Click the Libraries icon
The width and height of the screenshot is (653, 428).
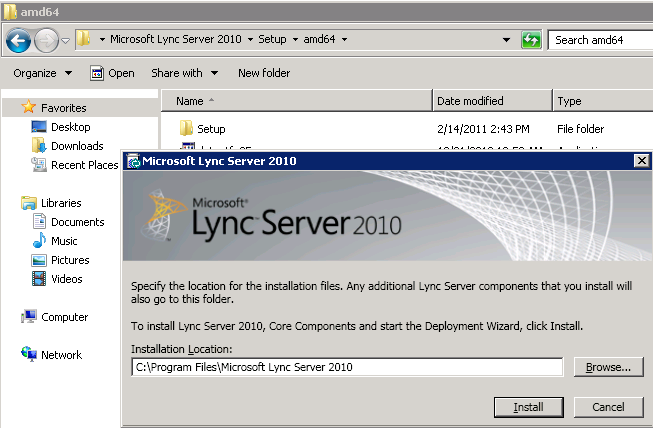(29, 203)
